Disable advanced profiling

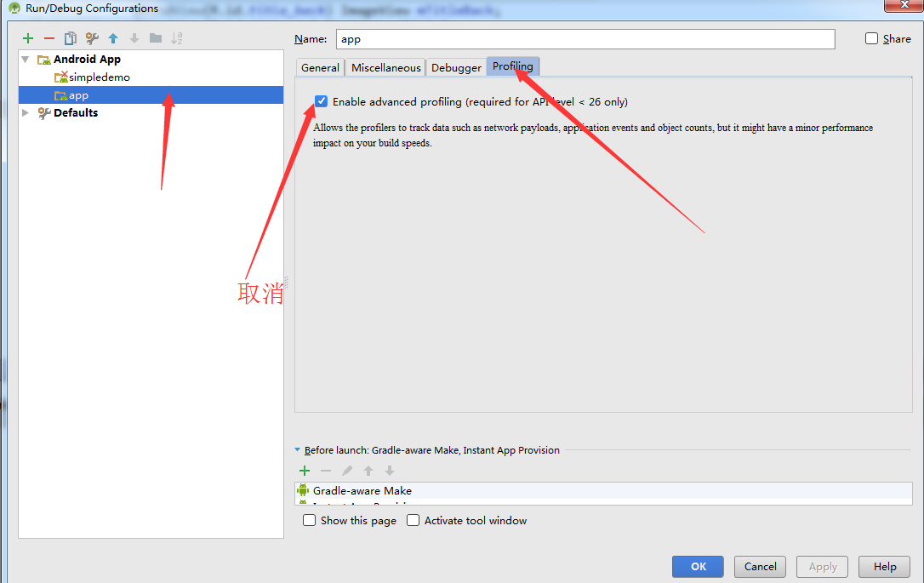pyautogui.click(x=321, y=100)
